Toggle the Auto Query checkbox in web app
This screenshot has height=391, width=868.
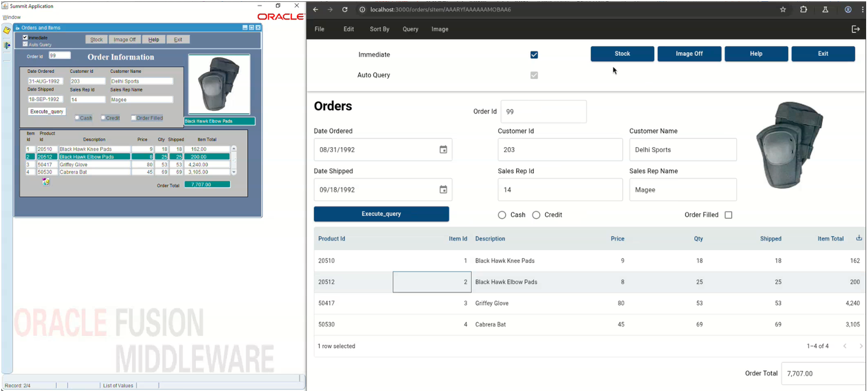coord(534,75)
